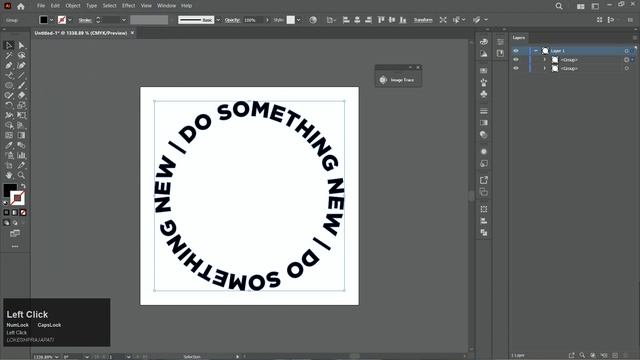Image resolution: width=640 pixels, height=360 pixels.
Task: Click the Opacity value field
Action: coord(253,20)
